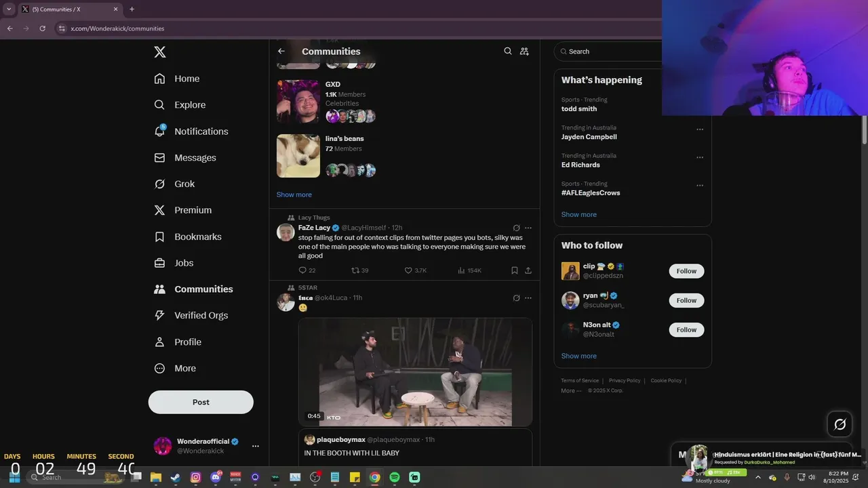Open the Jobs page
This screenshot has height=488, width=868.
174,263
